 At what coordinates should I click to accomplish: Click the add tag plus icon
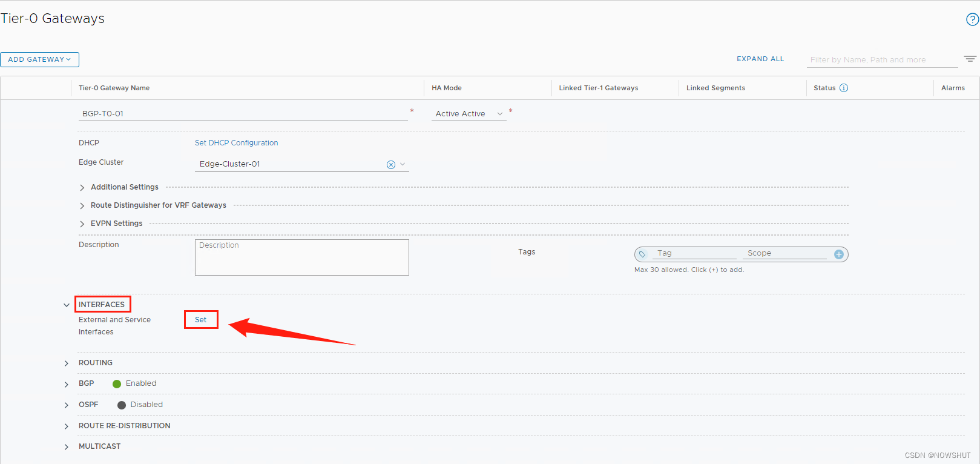[x=839, y=254]
